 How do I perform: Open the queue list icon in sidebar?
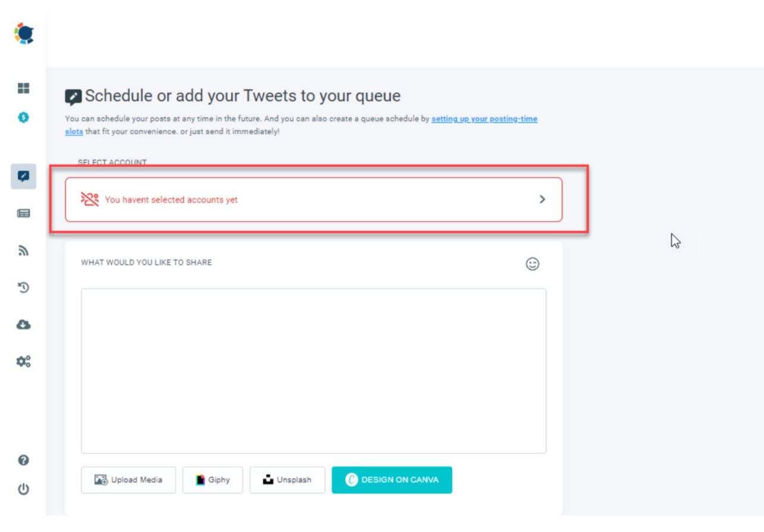click(x=23, y=214)
